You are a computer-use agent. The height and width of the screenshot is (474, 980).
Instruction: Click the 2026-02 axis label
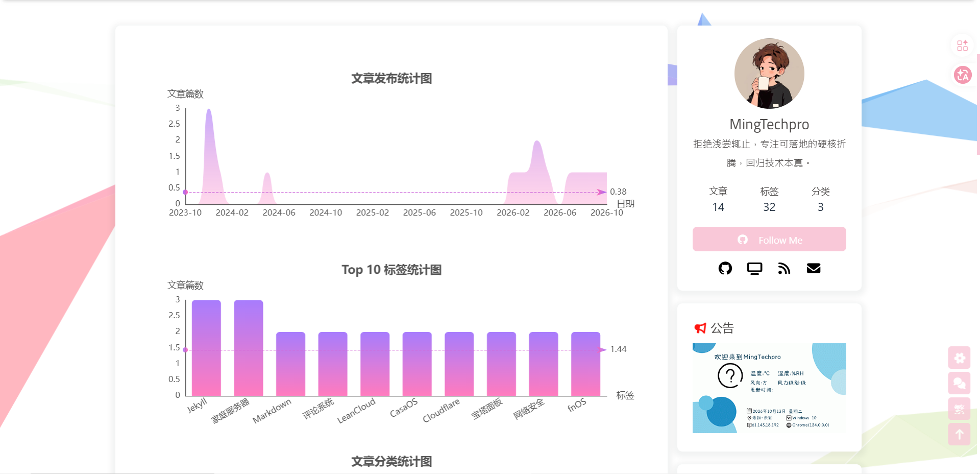513,212
